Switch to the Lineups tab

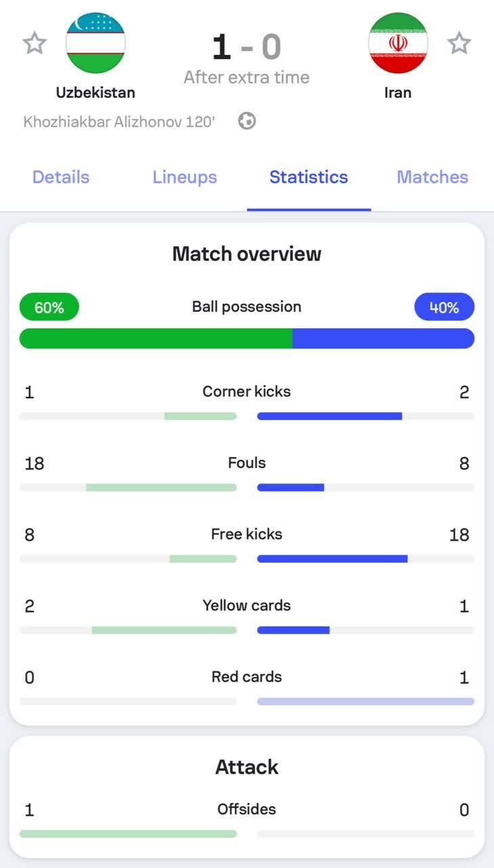tap(184, 177)
